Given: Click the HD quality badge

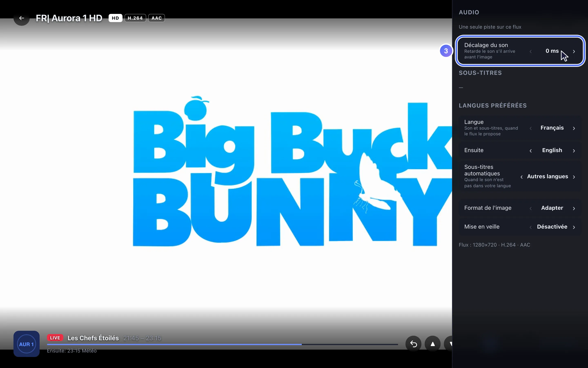Looking at the screenshot, I should click(115, 18).
